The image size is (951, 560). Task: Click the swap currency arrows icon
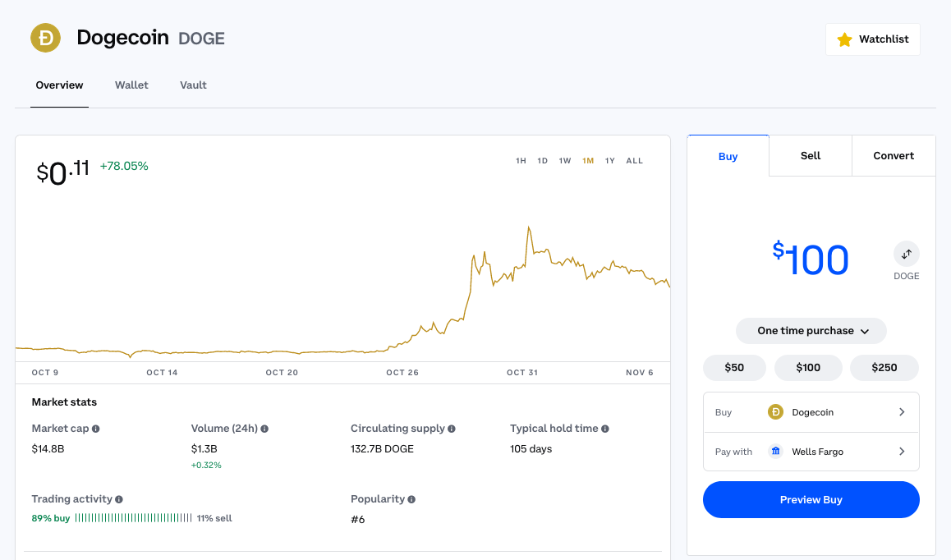click(907, 254)
